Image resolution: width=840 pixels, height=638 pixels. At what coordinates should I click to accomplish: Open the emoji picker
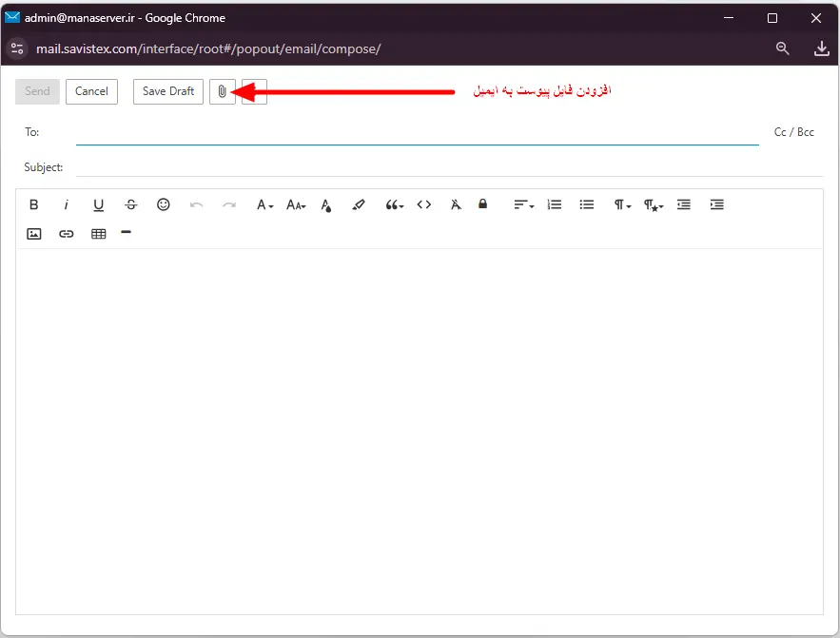click(163, 204)
